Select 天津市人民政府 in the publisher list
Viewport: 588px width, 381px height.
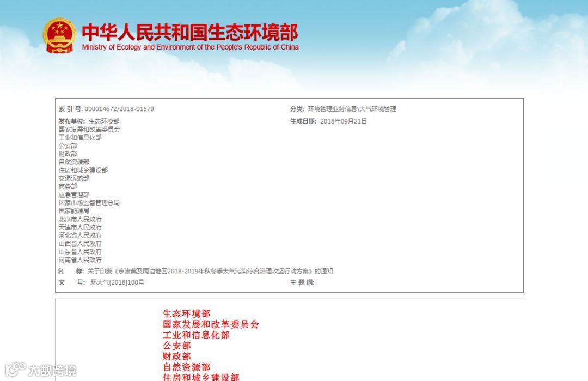click(x=80, y=228)
